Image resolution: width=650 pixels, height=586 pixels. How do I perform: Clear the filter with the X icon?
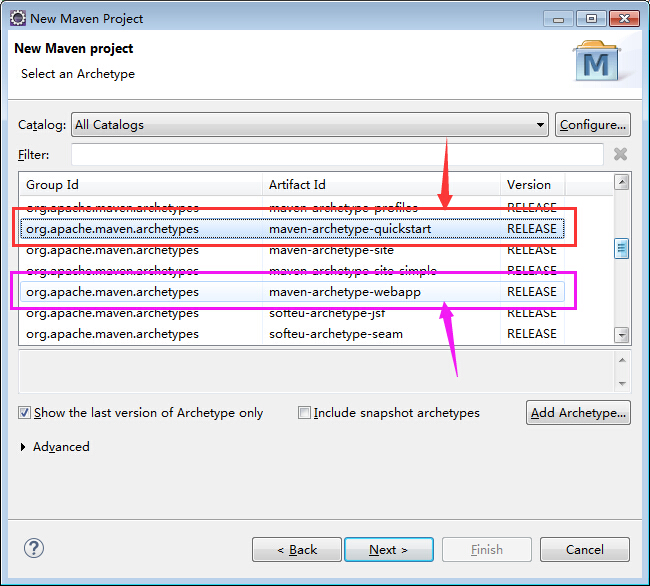click(x=620, y=154)
